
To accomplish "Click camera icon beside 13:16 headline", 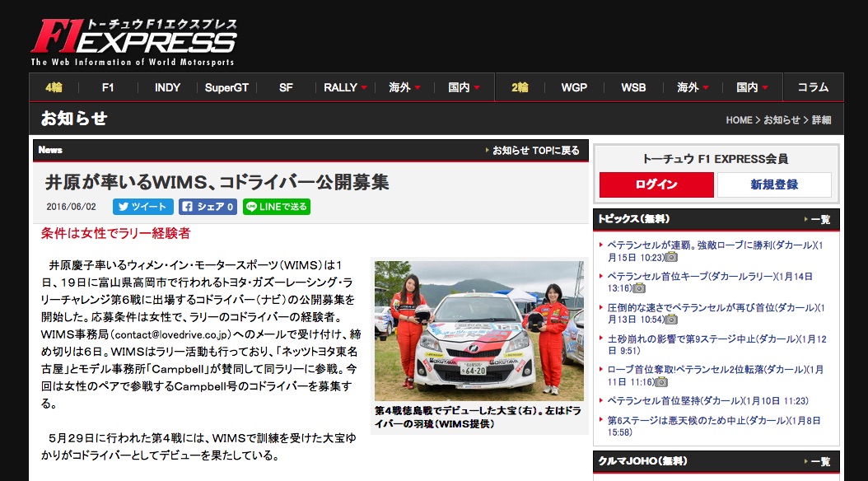I will 639,287.
